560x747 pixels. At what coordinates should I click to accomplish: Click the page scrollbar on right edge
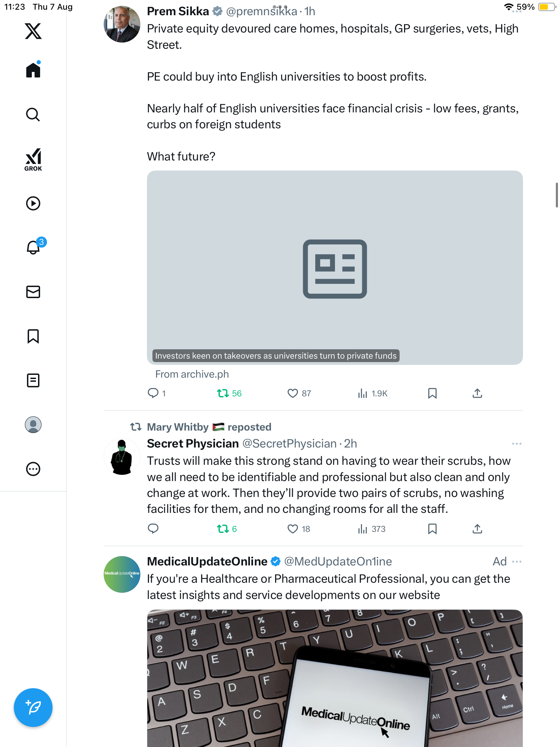click(x=556, y=195)
